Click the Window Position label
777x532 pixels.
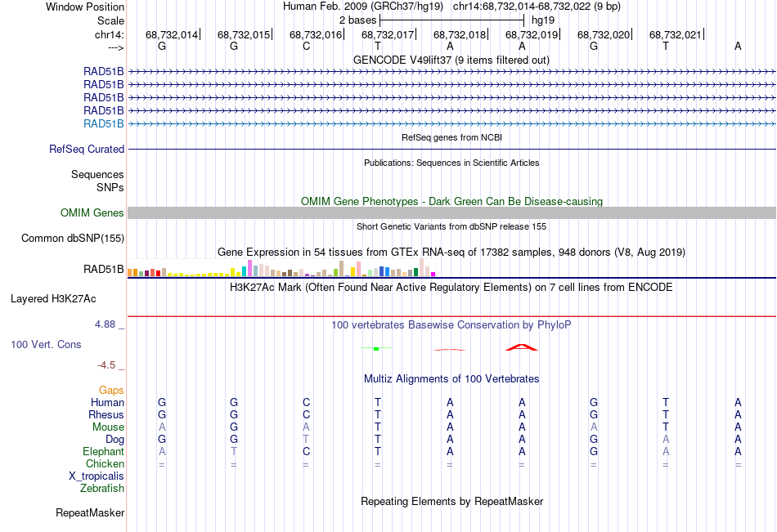pos(85,7)
